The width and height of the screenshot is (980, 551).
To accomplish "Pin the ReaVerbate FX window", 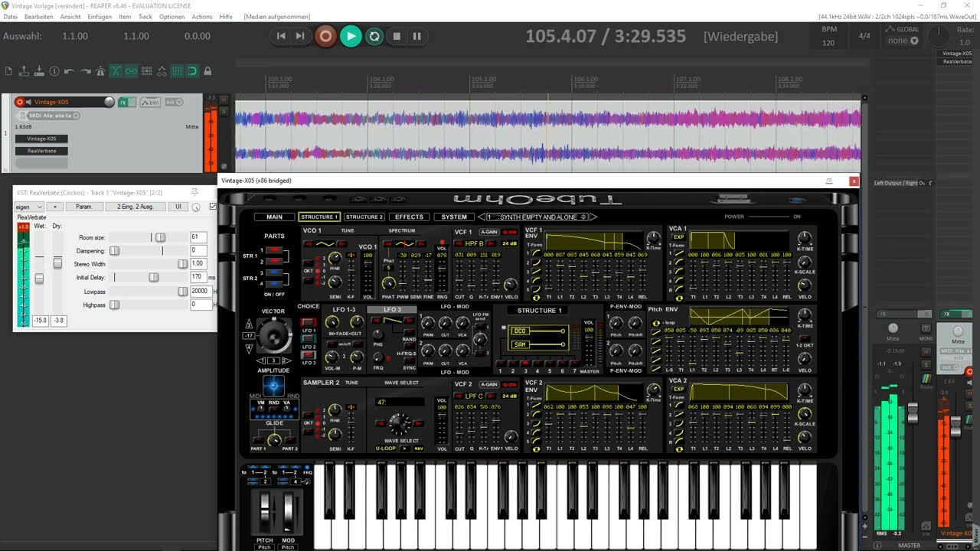I will coord(194,192).
